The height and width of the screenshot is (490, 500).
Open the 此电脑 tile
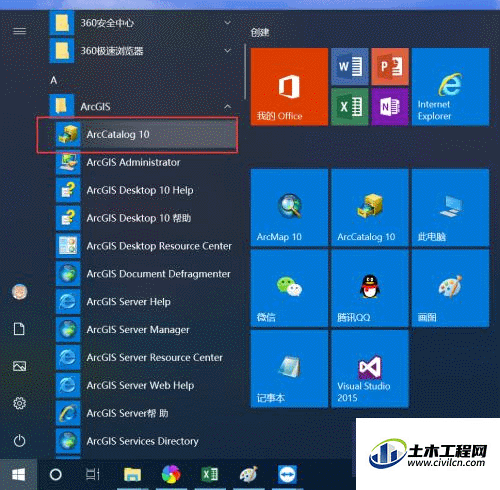[451, 208]
